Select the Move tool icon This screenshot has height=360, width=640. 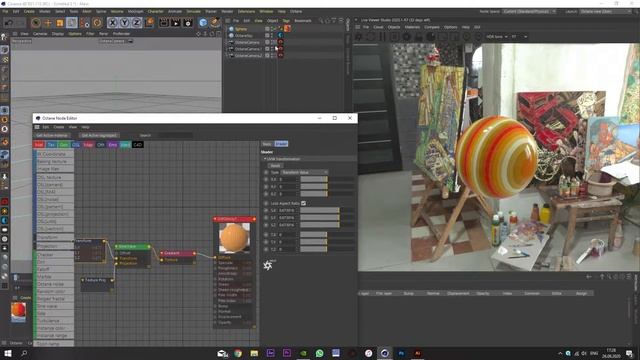[x=48, y=22]
